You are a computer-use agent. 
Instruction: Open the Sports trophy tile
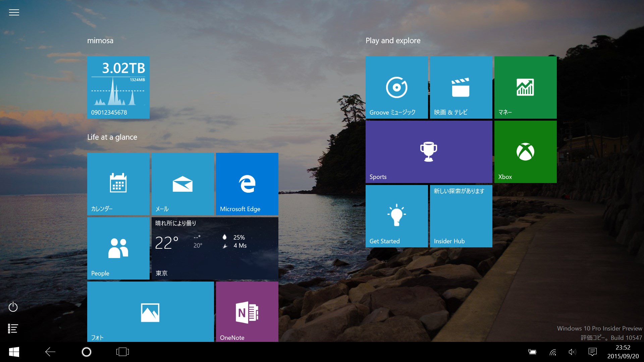(429, 152)
